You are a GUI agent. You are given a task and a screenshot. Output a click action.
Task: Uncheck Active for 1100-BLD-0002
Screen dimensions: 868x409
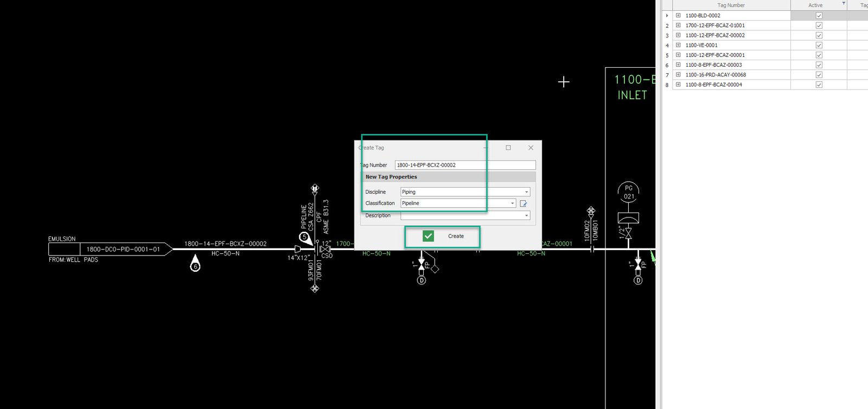tap(819, 16)
